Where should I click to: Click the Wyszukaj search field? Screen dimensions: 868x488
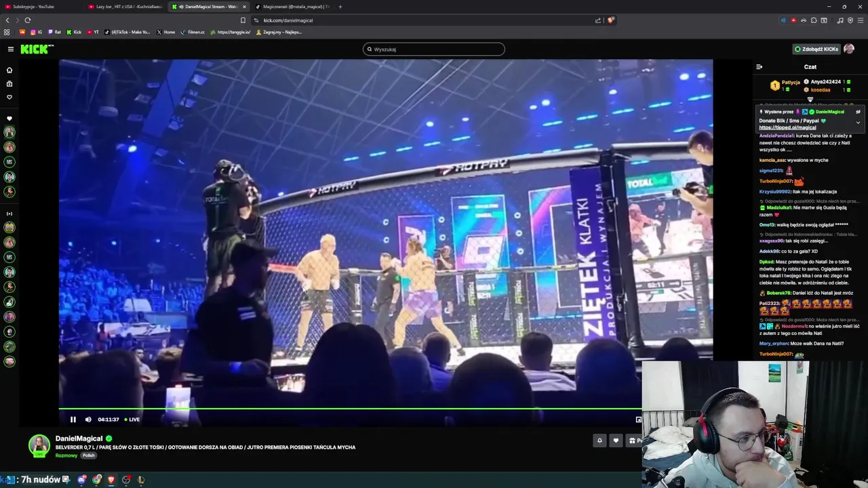point(434,49)
